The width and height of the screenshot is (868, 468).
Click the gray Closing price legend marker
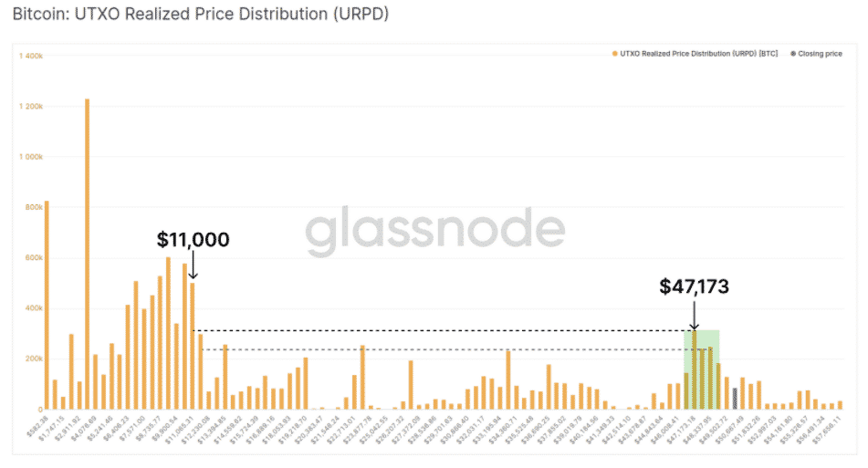[x=791, y=54]
